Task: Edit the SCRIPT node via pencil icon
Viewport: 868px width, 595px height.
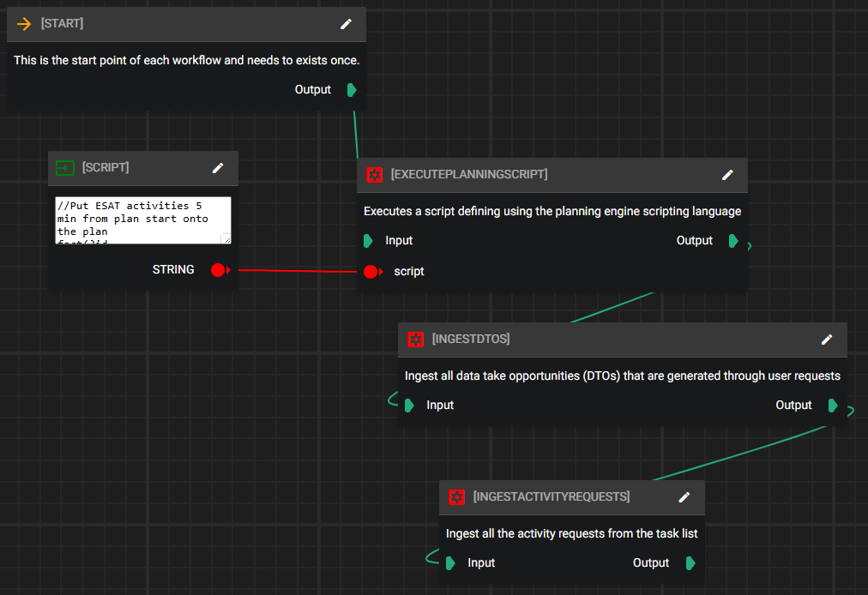Action: pos(218,168)
